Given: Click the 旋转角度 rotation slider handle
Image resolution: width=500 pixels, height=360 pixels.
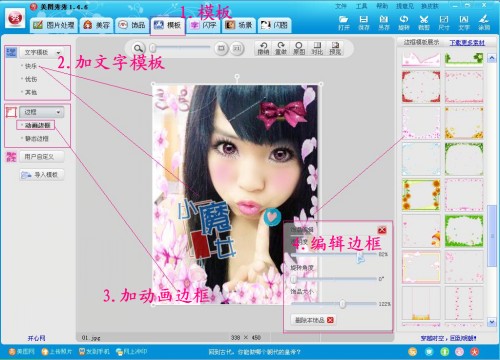Looking at the screenshot, I should coord(294,279).
